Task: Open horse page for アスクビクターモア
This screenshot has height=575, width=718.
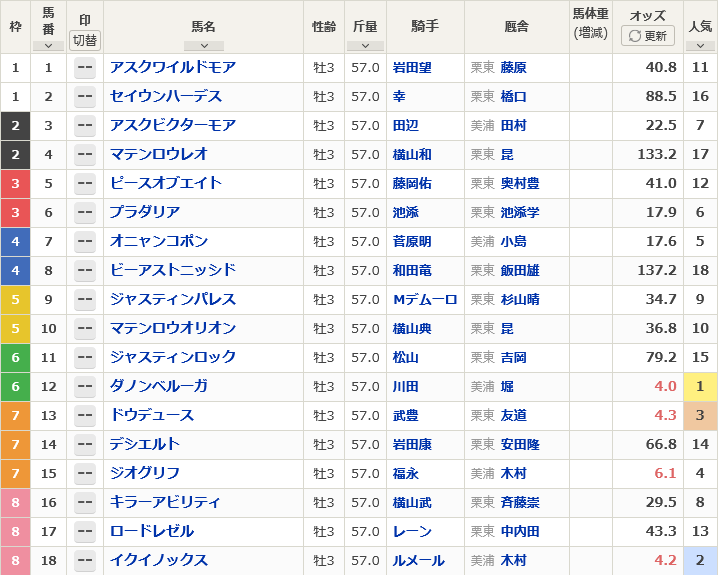Action: [x=173, y=125]
